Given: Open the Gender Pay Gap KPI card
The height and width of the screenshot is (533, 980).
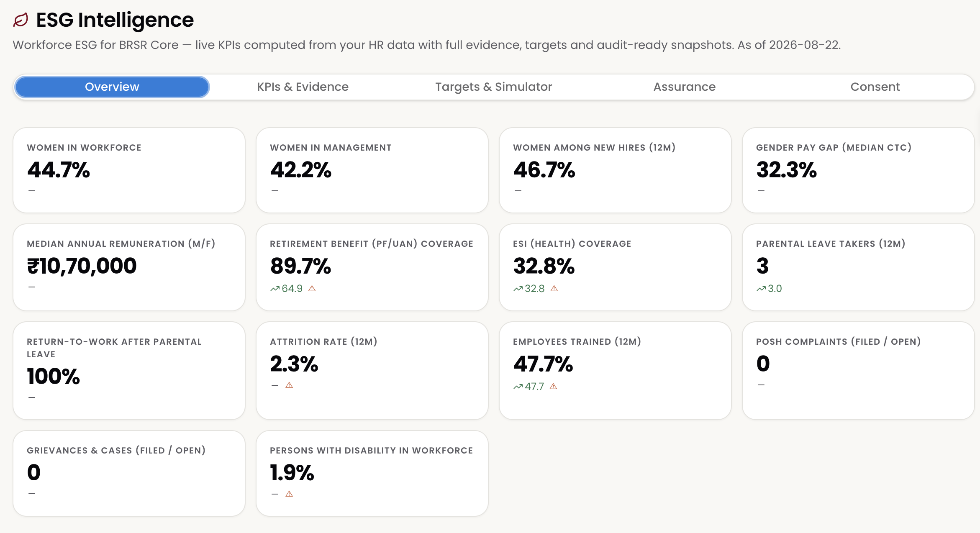Looking at the screenshot, I should point(858,170).
